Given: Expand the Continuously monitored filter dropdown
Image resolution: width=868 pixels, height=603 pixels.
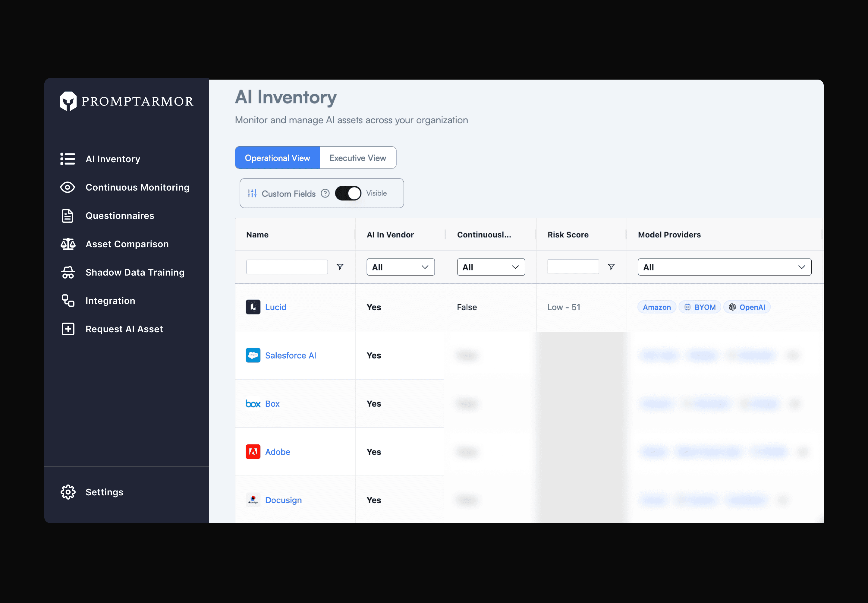Looking at the screenshot, I should 491,267.
